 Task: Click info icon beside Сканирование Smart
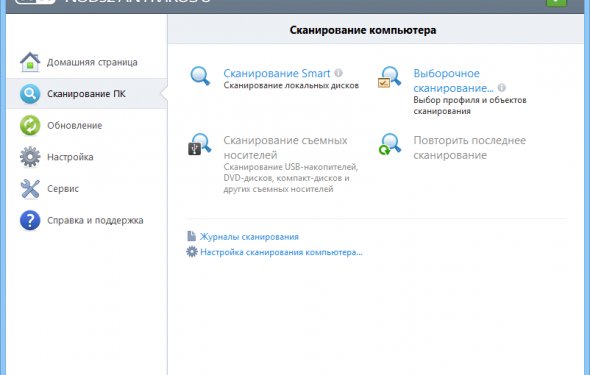coord(338,73)
